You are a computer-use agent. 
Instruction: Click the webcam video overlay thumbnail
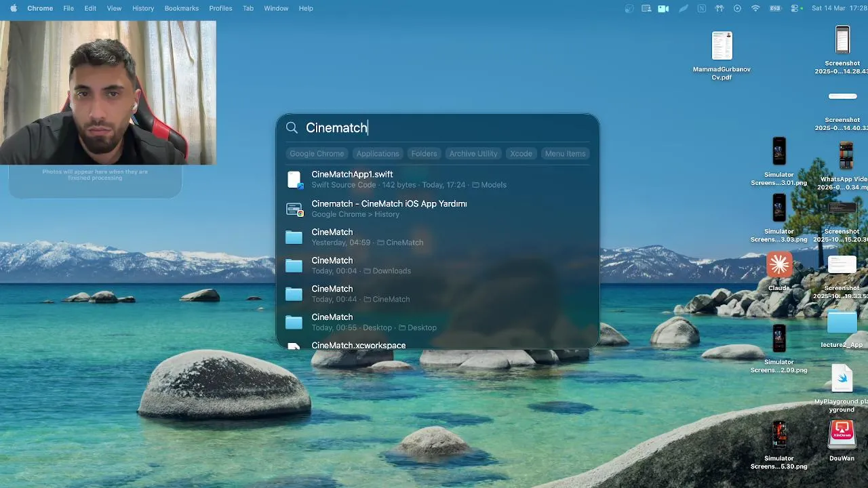[108, 92]
